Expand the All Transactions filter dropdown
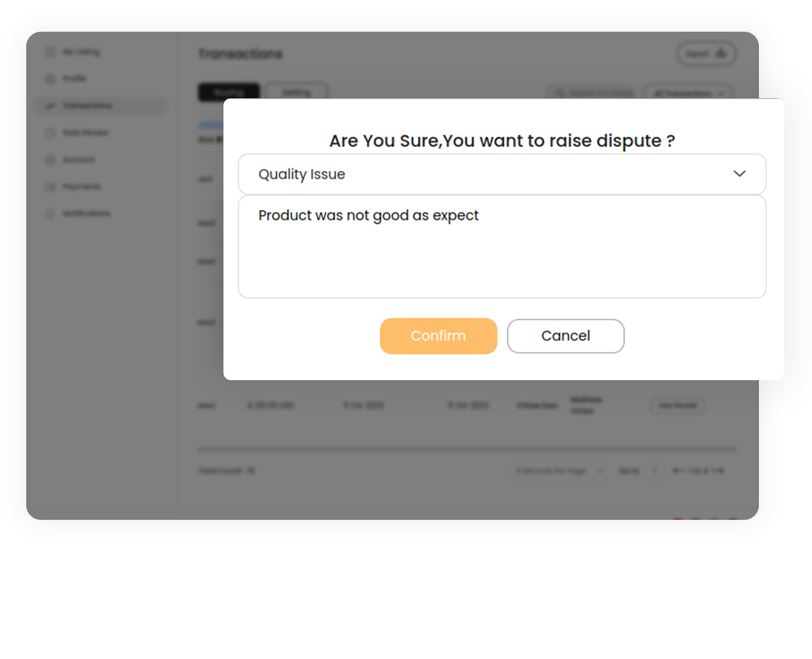812x659 pixels. click(687, 93)
